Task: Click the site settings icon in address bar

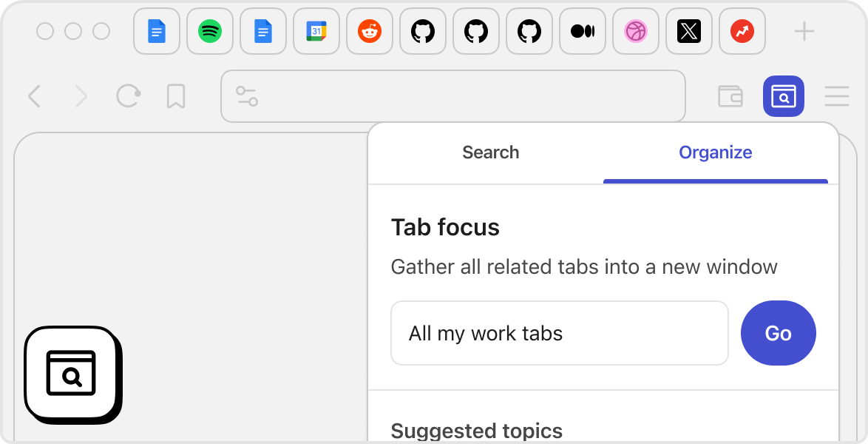Action: [x=246, y=96]
